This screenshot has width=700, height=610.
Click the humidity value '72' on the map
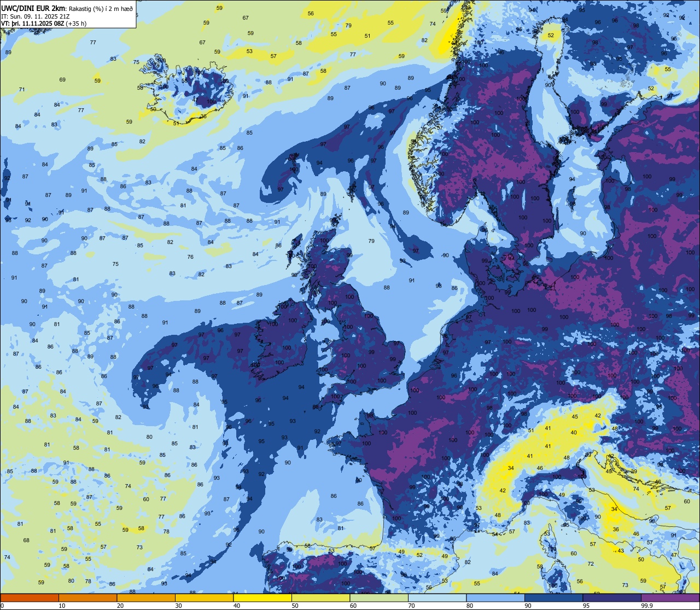[591, 564]
